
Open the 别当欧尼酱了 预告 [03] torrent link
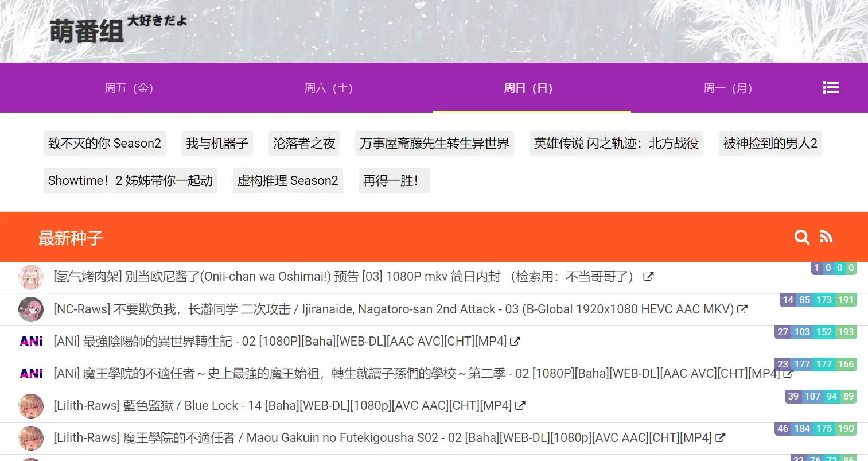[x=346, y=277]
